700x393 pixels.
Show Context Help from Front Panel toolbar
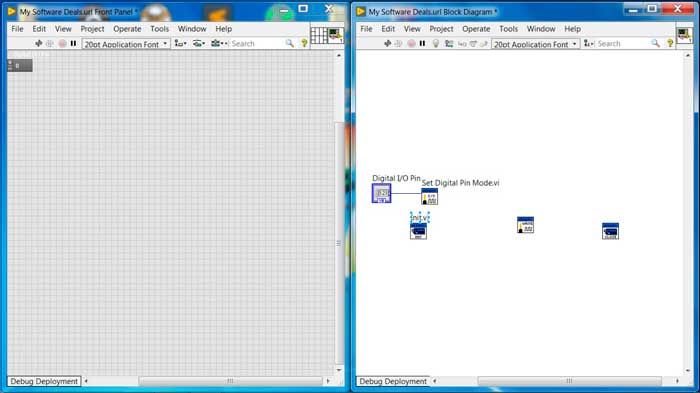304,43
